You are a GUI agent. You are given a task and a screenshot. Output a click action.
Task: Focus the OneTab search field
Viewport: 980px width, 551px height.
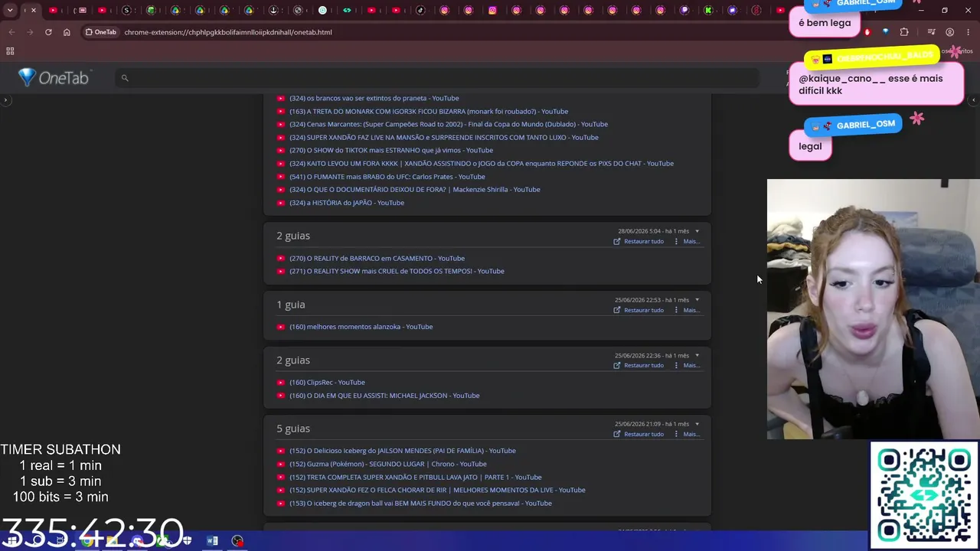pos(436,77)
